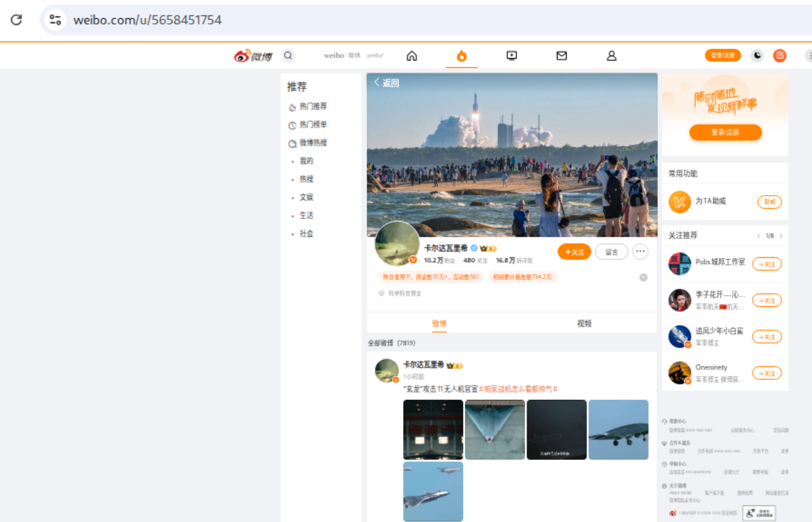Open the first drone image thumbnail
Image resolution: width=812 pixels, height=522 pixels.
point(433,430)
